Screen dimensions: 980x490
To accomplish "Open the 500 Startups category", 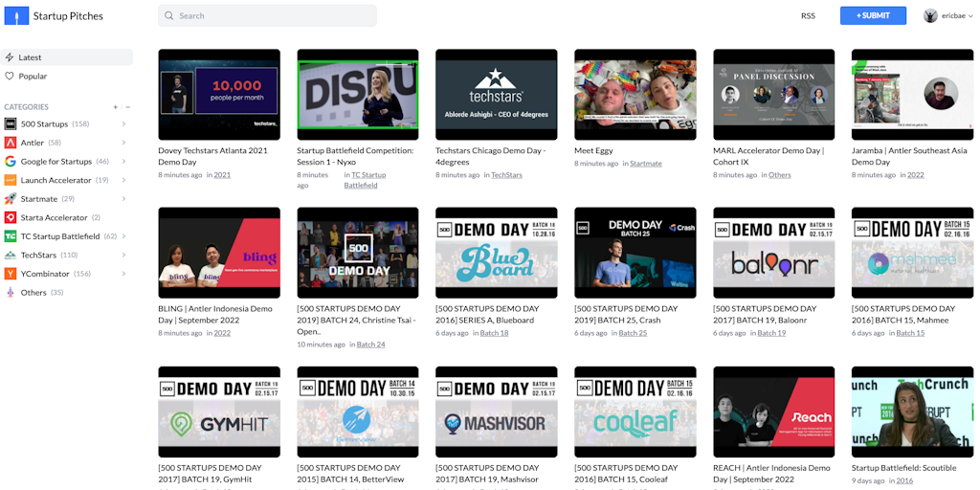I will pos(45,123).
